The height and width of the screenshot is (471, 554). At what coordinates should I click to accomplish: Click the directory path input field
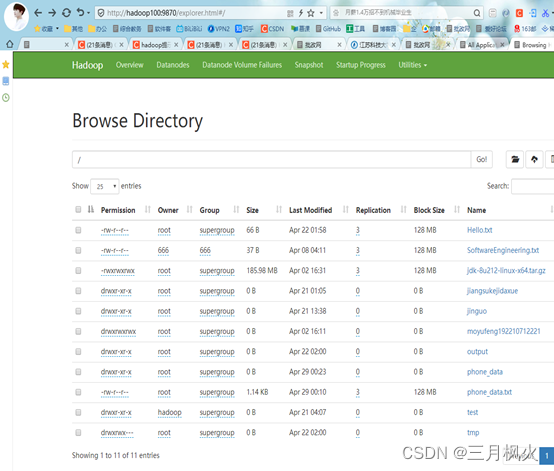coord(271,160)
